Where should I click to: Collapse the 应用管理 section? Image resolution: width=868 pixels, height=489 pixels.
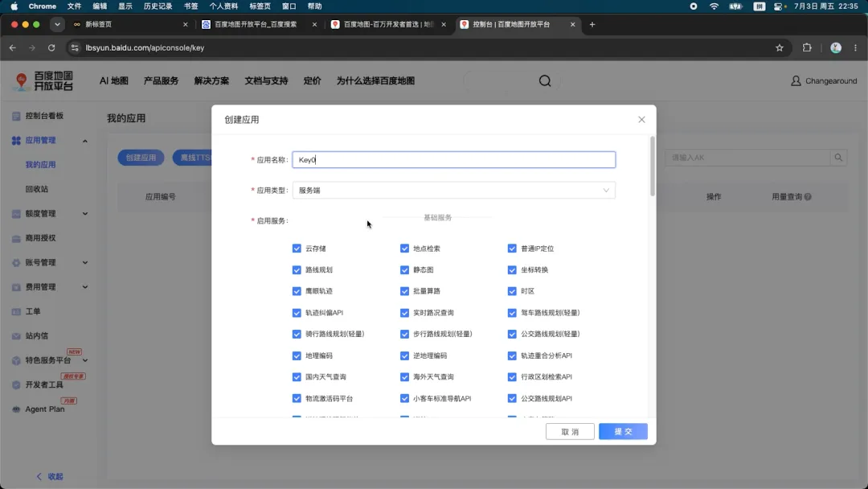85,141
